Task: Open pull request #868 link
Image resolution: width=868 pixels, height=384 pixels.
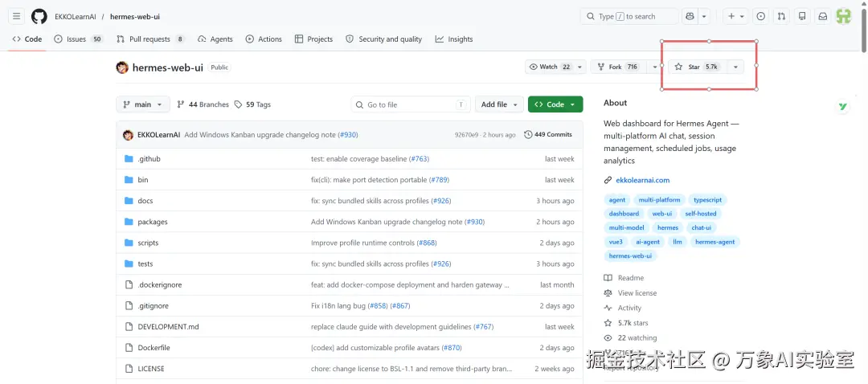Action: (x=427, y=243)
